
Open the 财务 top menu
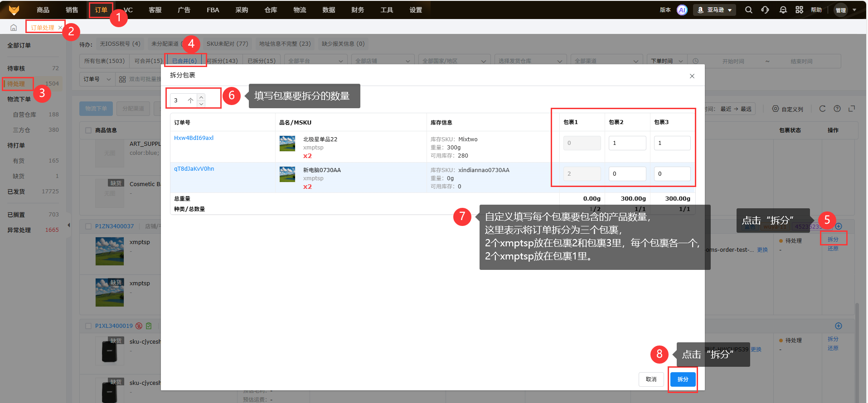358,10
